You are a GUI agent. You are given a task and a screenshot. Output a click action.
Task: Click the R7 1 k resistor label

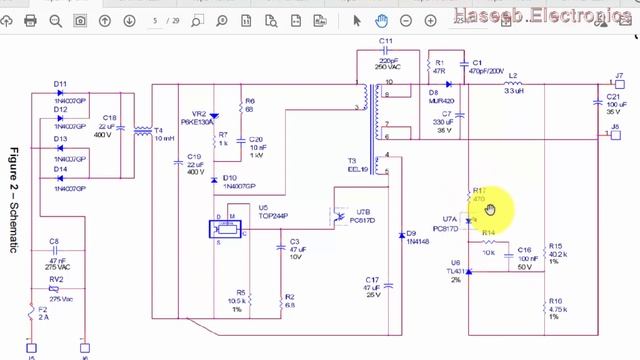tap(223, 139)
